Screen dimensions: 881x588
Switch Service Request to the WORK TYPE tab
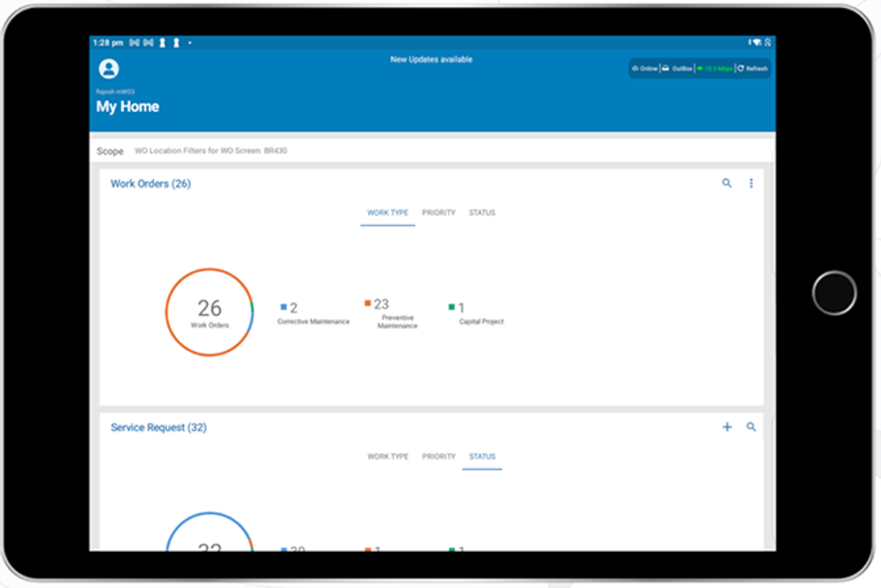(388, 456)
